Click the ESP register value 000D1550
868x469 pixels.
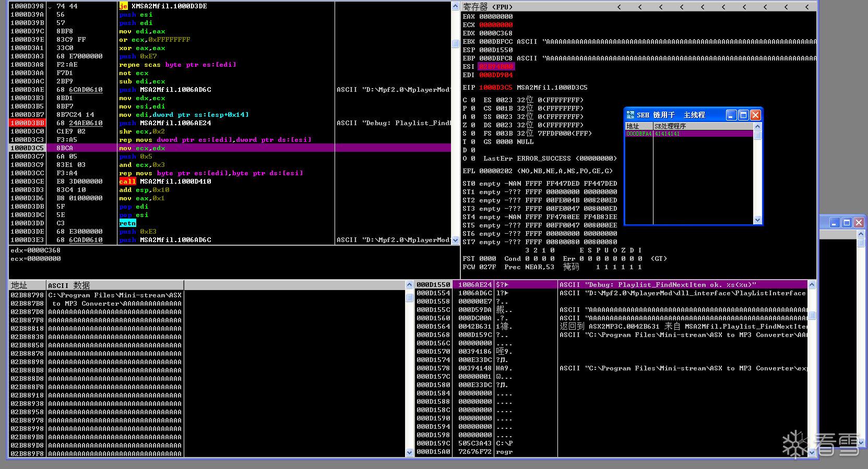(x=496, y=50)
